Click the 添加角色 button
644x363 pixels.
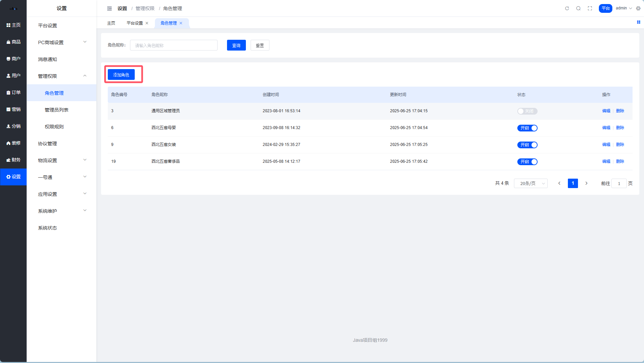121,75
